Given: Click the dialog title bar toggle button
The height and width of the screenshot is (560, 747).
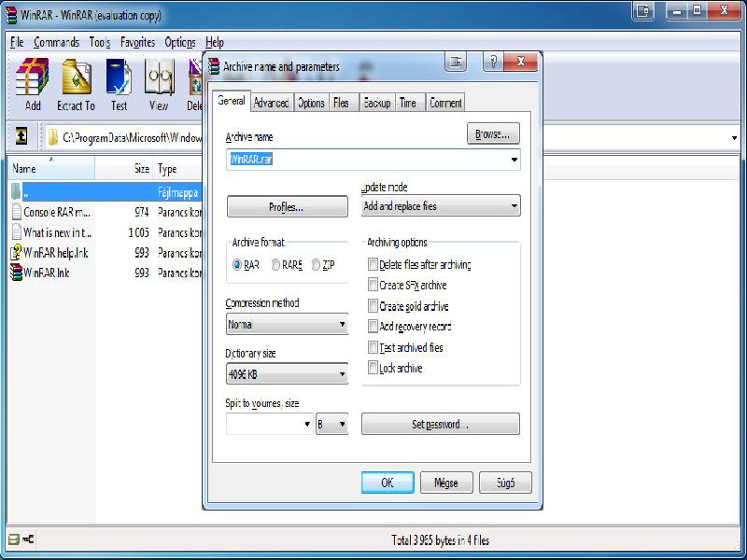Looking at the screenshot, I should point(456,62).
